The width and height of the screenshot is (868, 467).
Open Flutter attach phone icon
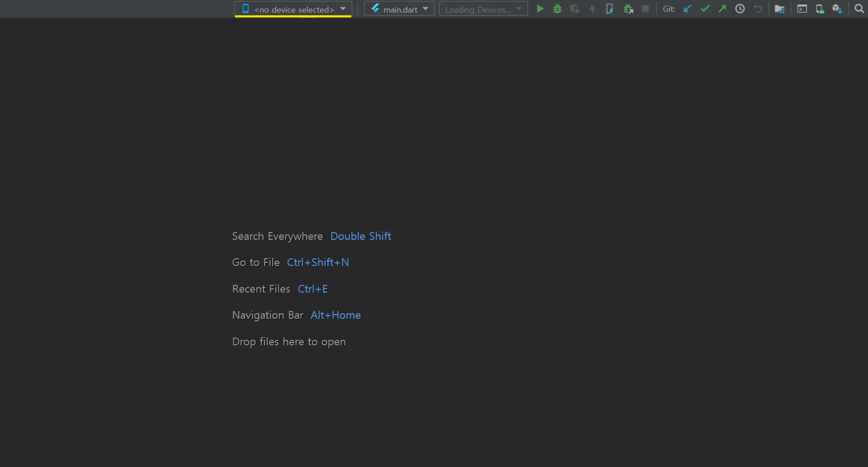click(x=610, y=9)
